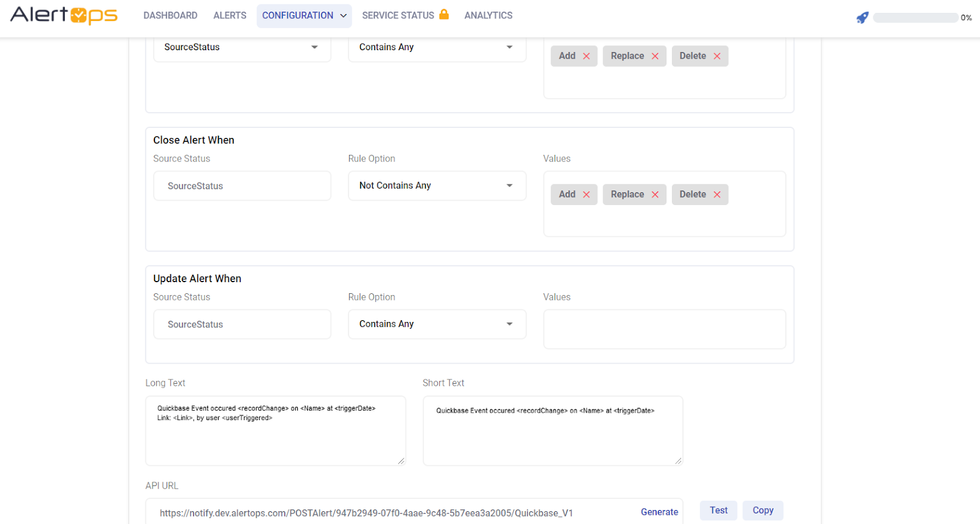Image resolution: width=980 pixels, height=524 pixels.
Task: Click the rocket icon near progress bar
Action: click(x=862, y=18)
